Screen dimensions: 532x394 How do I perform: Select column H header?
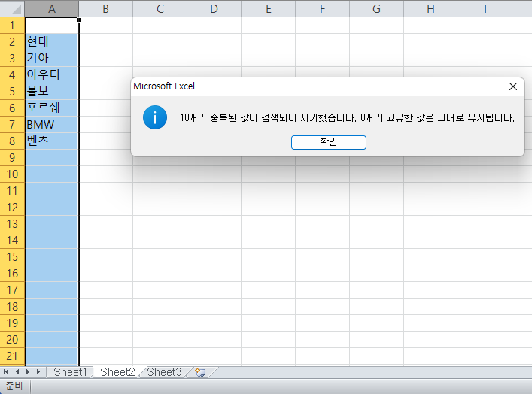430,8
